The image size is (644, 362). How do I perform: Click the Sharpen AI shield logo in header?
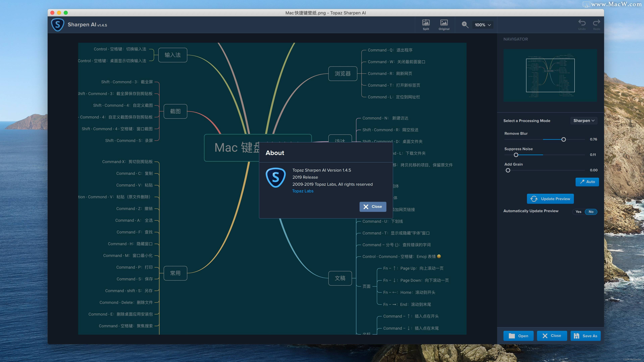(x=58, y=25)
